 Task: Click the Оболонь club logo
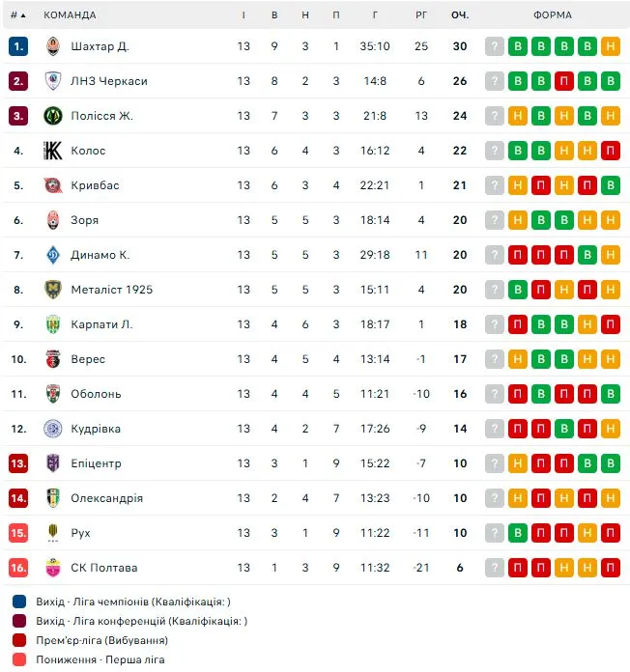pyautogui.click(x=53, y=394)
